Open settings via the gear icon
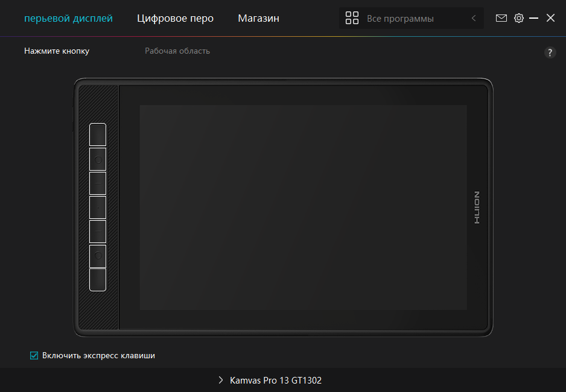566x392 pixels. point(519,18)
